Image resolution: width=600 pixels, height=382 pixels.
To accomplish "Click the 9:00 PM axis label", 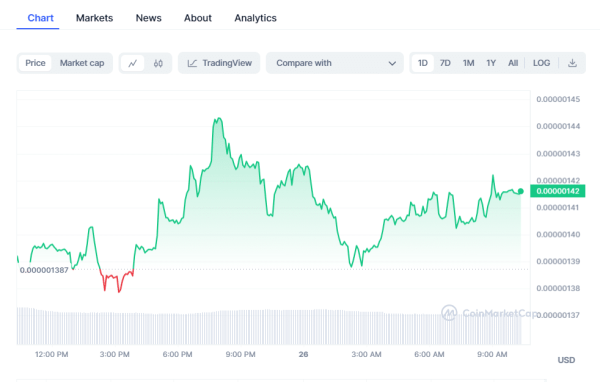I will click(240, 354).
